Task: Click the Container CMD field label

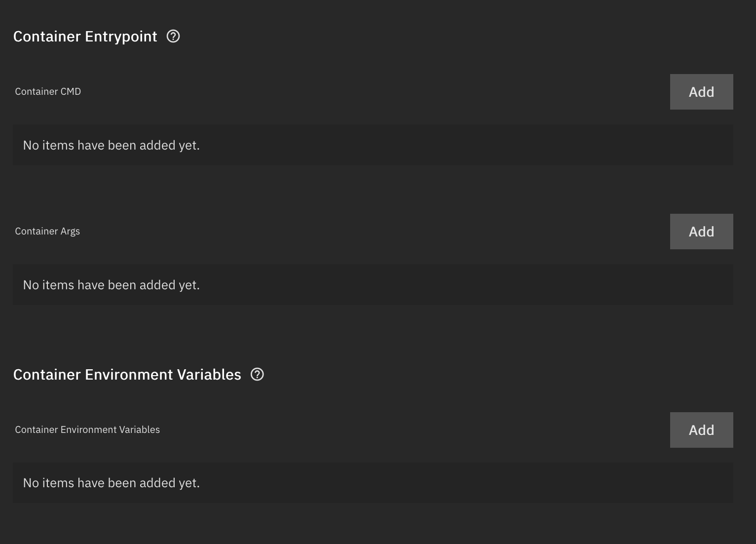Action: coord(48,91)
